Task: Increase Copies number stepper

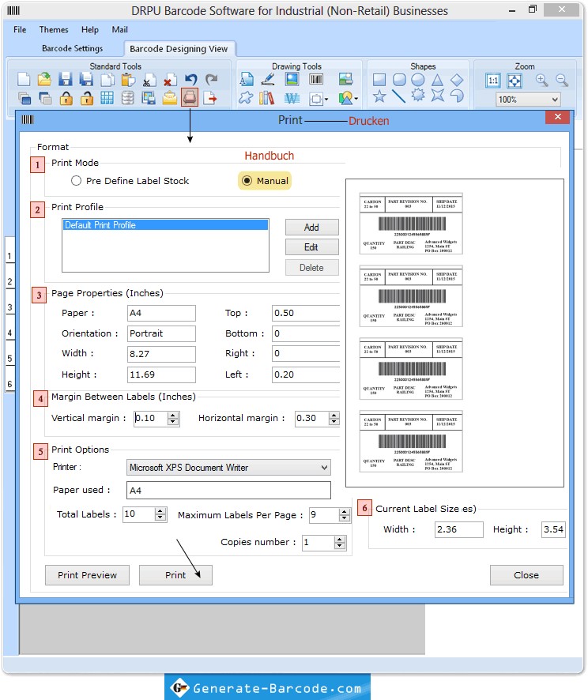Action: tap(340, 540)
